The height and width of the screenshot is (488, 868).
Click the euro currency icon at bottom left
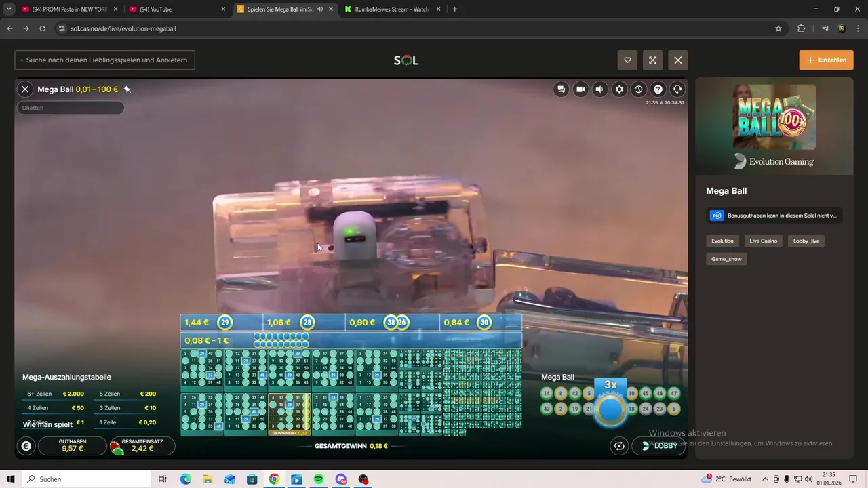[26, 446]
